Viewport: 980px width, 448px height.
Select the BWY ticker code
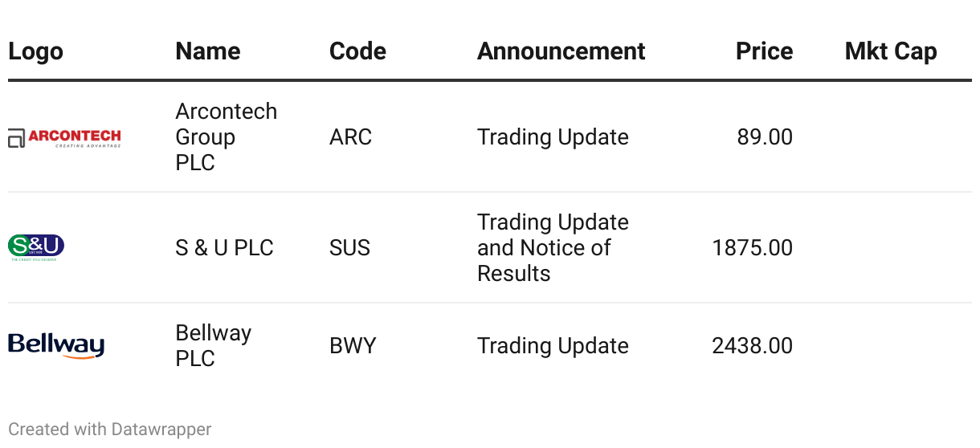[x=353, y=346]
